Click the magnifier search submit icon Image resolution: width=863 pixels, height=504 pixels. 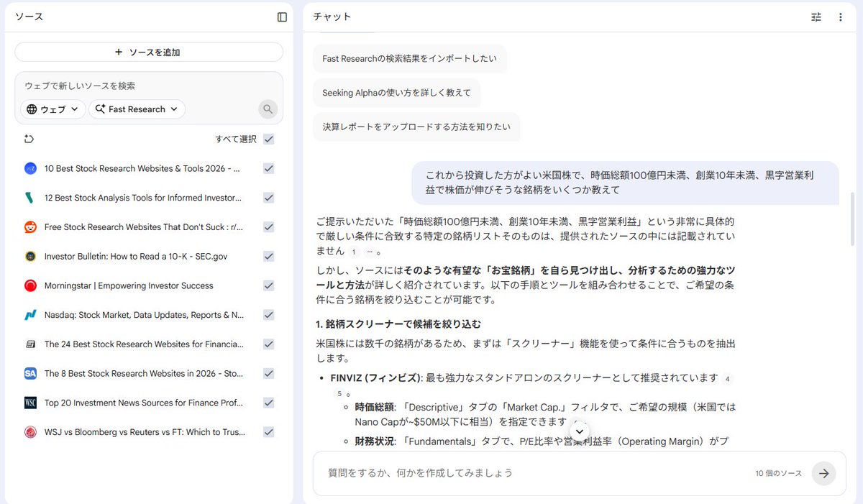click(268, 109)
